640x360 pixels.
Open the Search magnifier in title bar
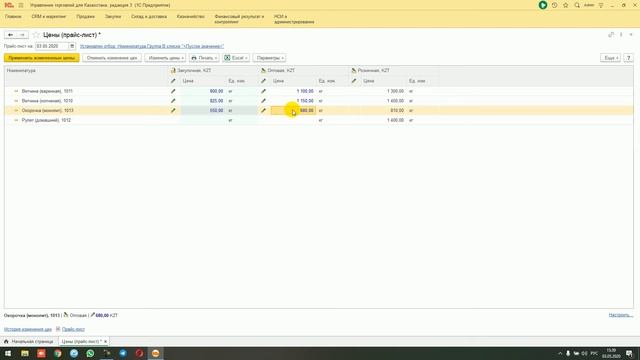(x=577, y=5)
